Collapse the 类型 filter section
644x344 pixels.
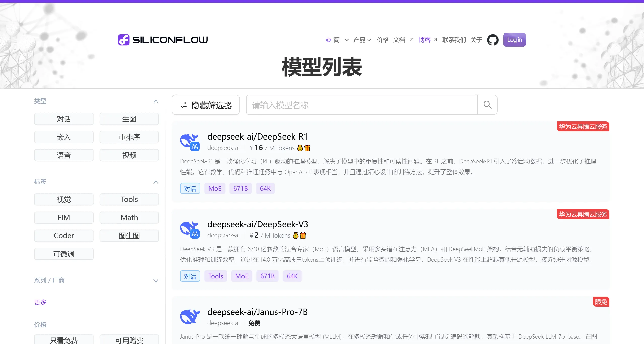point(156,101)
